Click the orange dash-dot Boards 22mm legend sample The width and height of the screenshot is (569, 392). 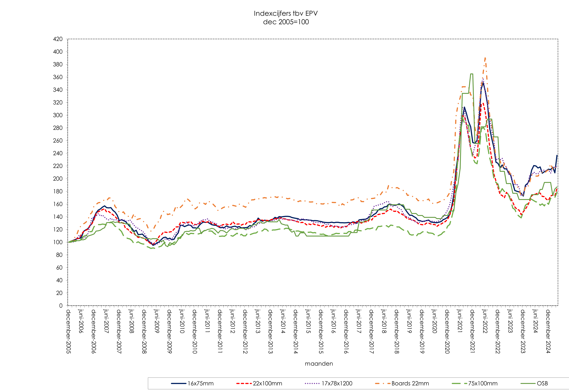click(x=382, y=384)
